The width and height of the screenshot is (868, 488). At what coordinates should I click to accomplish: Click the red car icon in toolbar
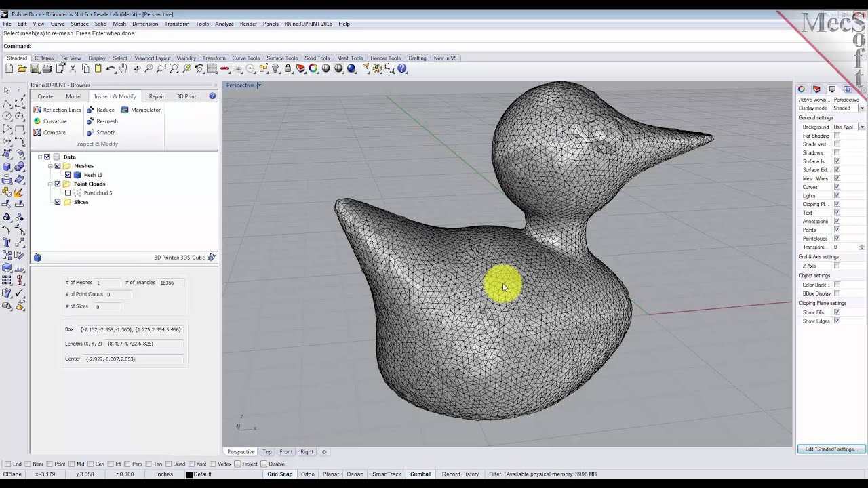(224, 68)
